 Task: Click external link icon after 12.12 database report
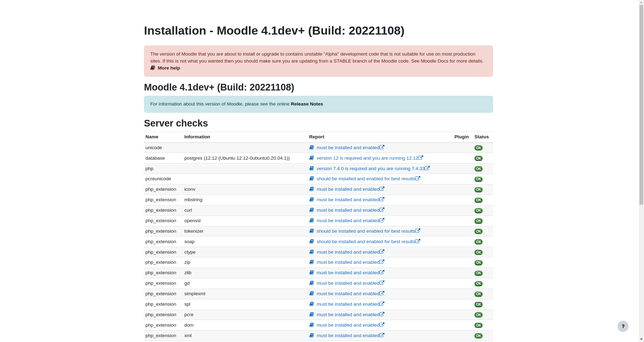click(421, 158)
